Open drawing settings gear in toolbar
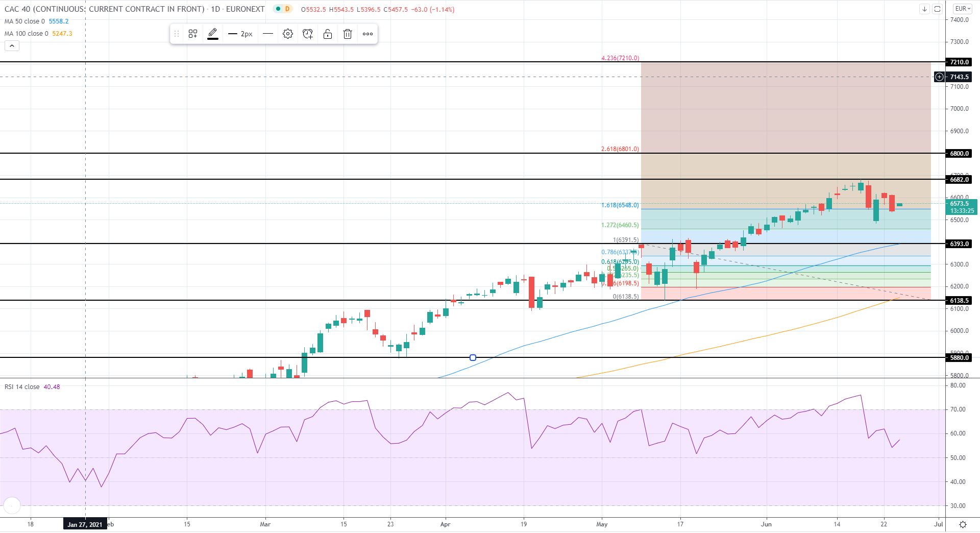980x533 pixels. [288, 34]
